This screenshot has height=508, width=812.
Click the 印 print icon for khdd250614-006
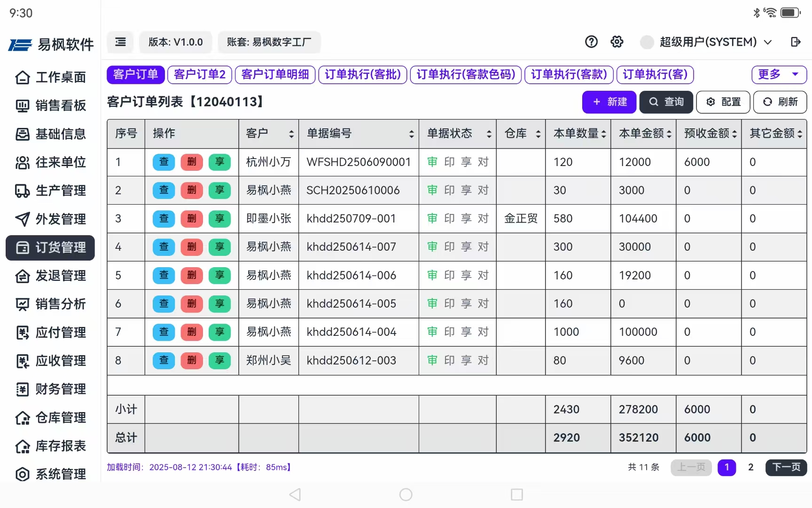(x=449, y=275)
